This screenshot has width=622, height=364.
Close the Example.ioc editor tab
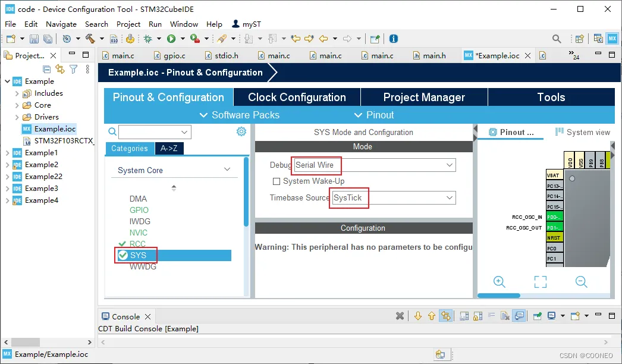pyautogui.click(x=527, y=55)
